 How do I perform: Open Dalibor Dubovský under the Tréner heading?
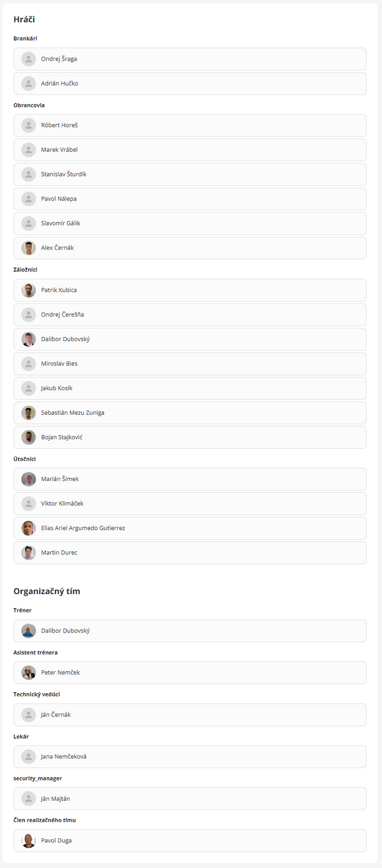coord(65,631)
